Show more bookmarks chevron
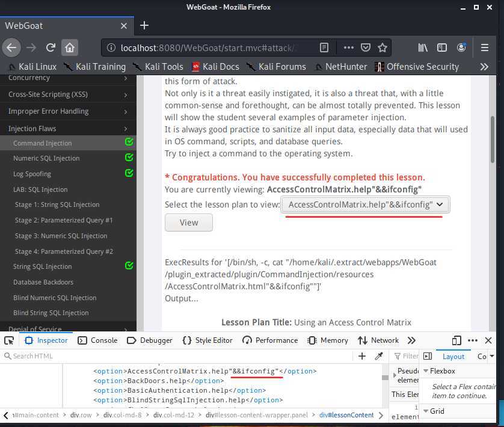 pyautogui.click(x=484, y=67)
